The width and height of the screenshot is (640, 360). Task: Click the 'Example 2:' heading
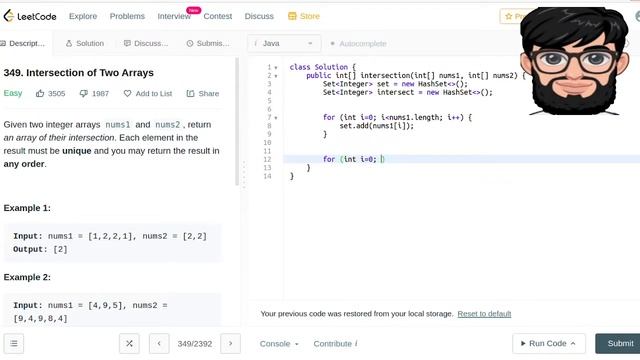pyautogui.click(x=27, y=277)
